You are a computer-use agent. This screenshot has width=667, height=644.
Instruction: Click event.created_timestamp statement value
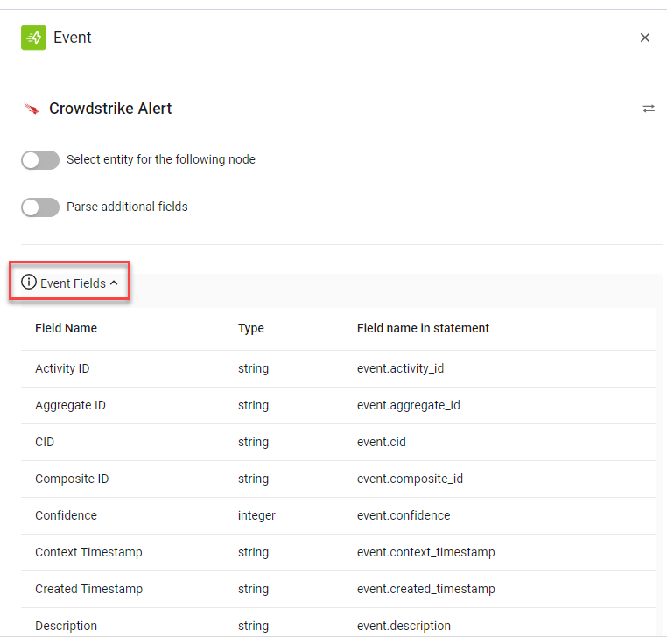[425, 589]
